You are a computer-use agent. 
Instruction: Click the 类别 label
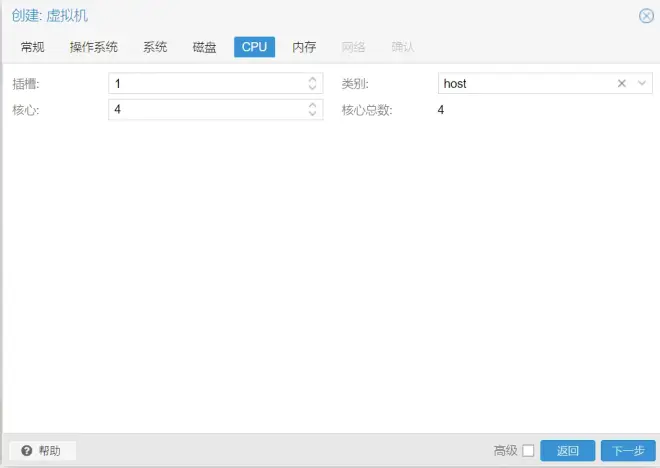point(355,84)
